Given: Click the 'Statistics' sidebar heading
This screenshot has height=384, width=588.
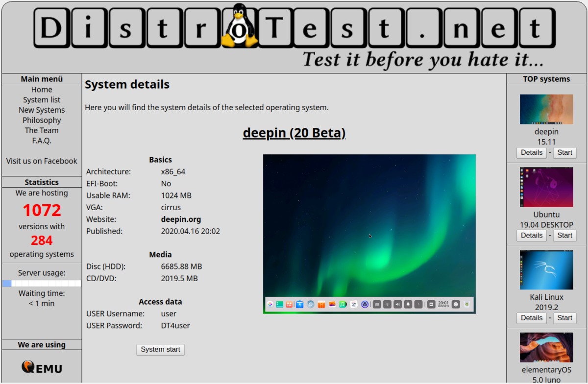Looking at the screenshot, I should coord(42,182).
